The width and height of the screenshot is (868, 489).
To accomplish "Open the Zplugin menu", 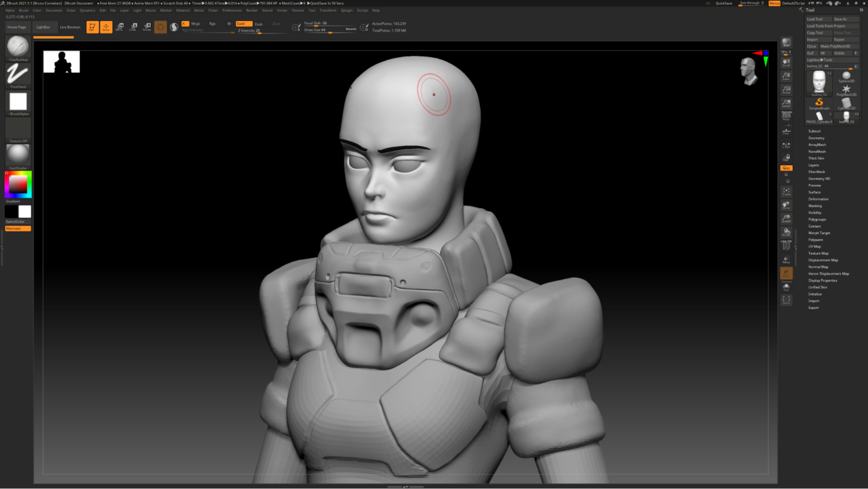I will (346, 10).
